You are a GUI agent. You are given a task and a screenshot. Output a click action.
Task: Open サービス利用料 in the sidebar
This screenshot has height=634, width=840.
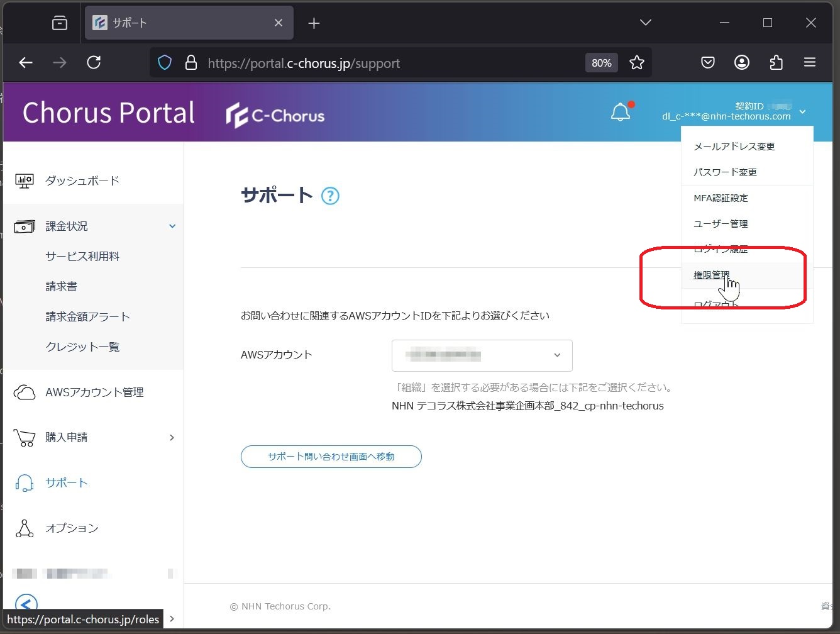(x=82, y=257)
